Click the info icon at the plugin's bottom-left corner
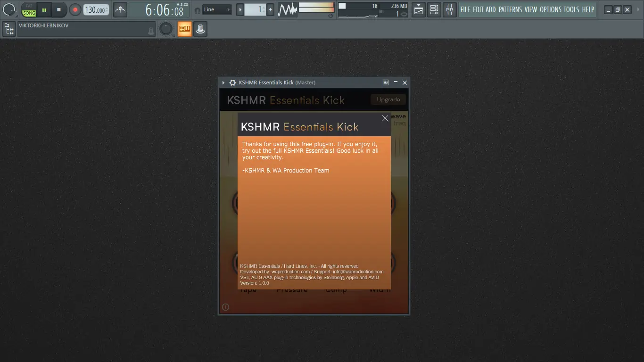The width and height of the screenshot is (644, 362). pyautogui.click(x=225, y=307)
